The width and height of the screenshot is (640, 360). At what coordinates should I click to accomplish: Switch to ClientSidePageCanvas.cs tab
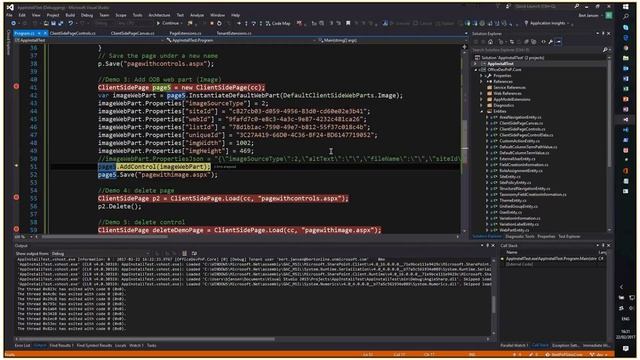tap(132, 33)
